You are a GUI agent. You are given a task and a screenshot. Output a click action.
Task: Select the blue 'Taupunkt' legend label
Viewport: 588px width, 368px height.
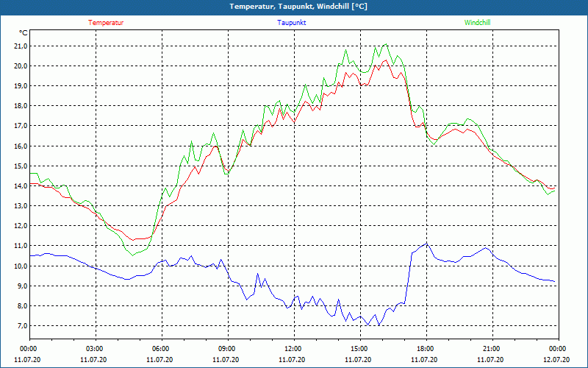click(291, 23)
